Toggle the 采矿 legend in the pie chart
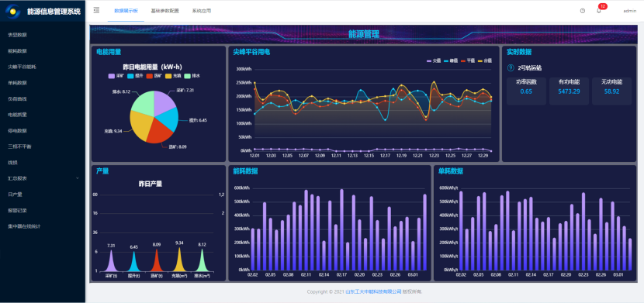644x303 pixels. pyautogui.click(x=116, y=76)
